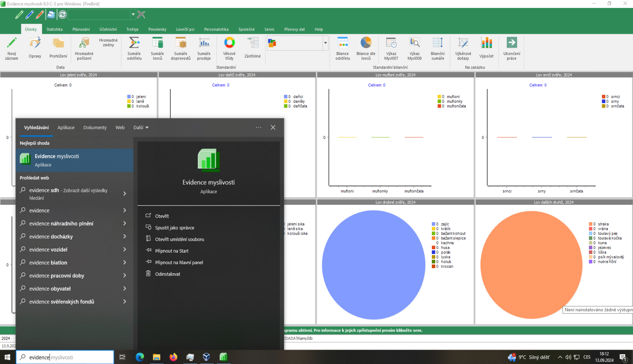Expand evidence docházky suggestion arrow

click(x=125, y=236)
